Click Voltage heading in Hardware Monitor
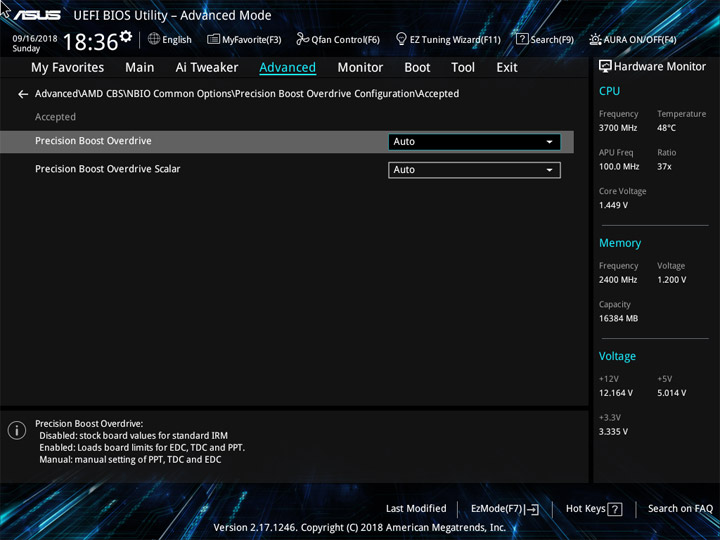This screenshot has height=540, width=720. click(617, 356)
